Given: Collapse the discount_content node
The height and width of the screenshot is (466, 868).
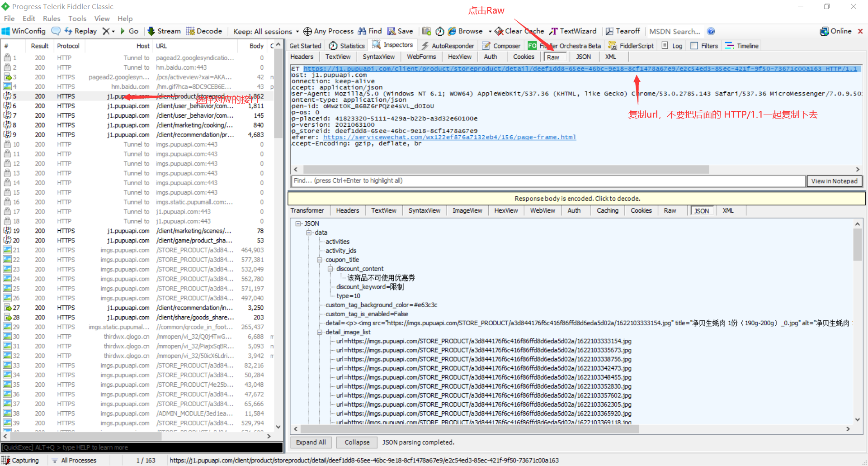Looking at the screenshot, I should [x=330, y=269].
